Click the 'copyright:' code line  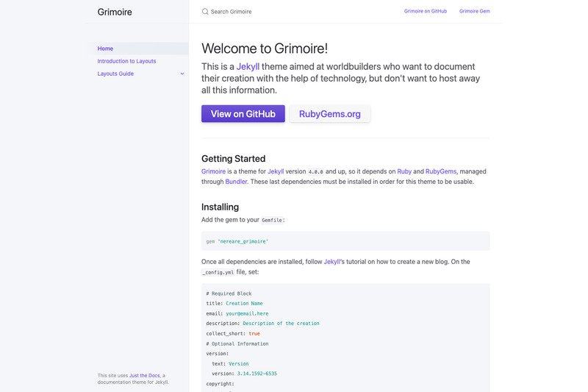coord(220,384)
